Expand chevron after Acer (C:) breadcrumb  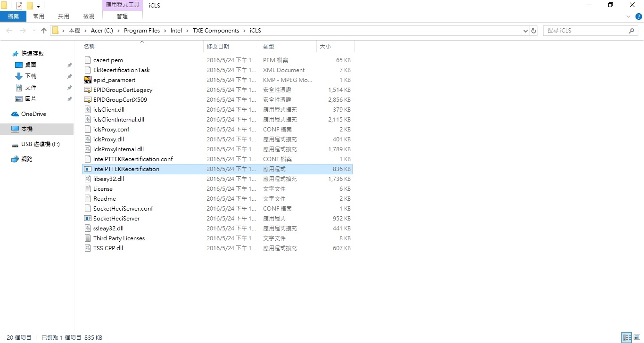(x=118, y=31)
